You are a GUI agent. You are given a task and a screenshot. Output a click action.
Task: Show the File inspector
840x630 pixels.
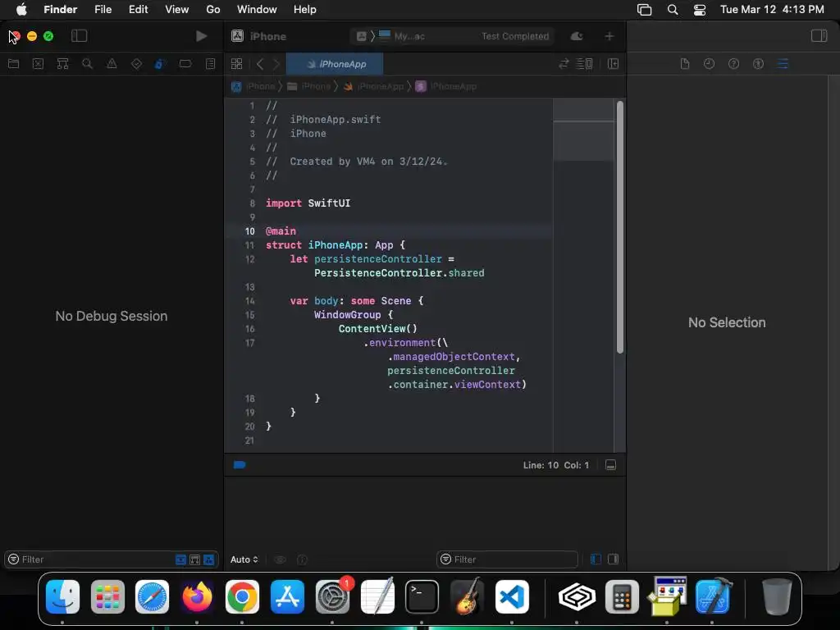(685, 64)
